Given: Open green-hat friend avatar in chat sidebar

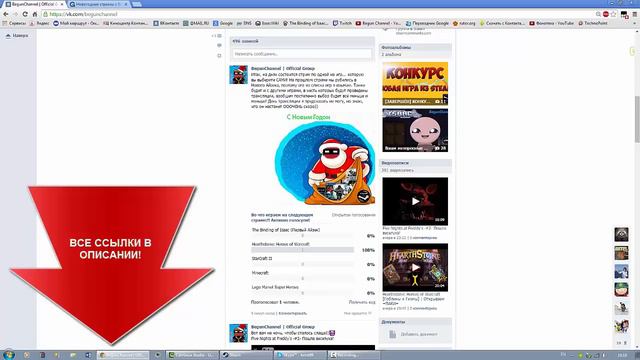Looking at the screenshot, I should (621, 289).
